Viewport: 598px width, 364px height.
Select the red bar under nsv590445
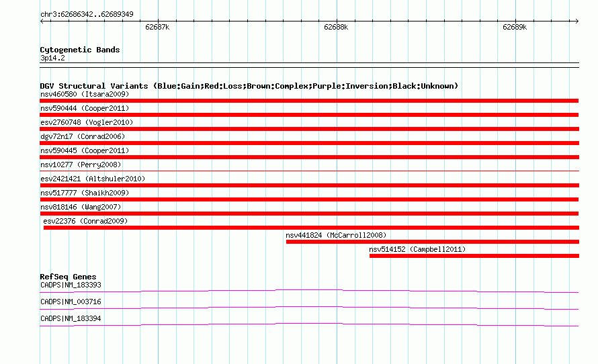[309, 157]
